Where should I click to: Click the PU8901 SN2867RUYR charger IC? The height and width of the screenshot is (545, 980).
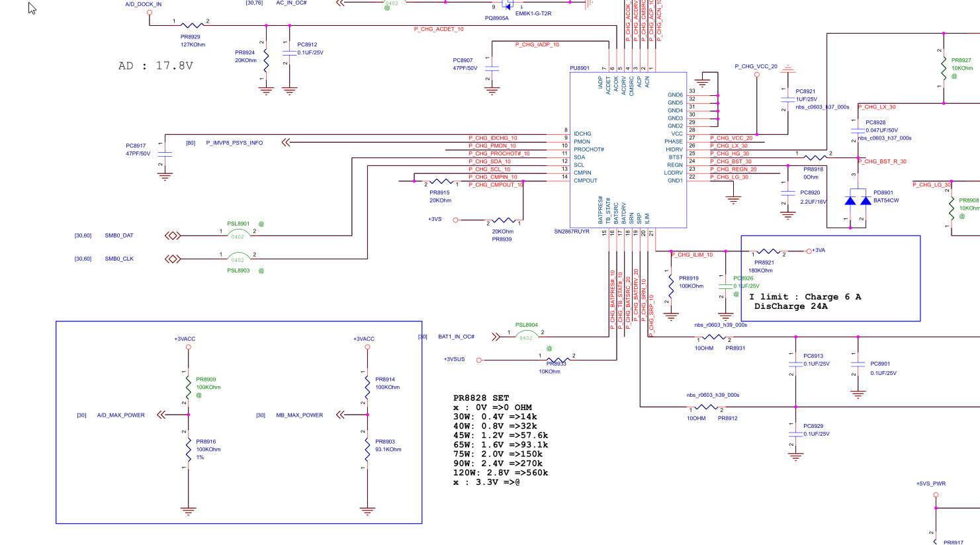pyautogui.click(x=628, y=150)
